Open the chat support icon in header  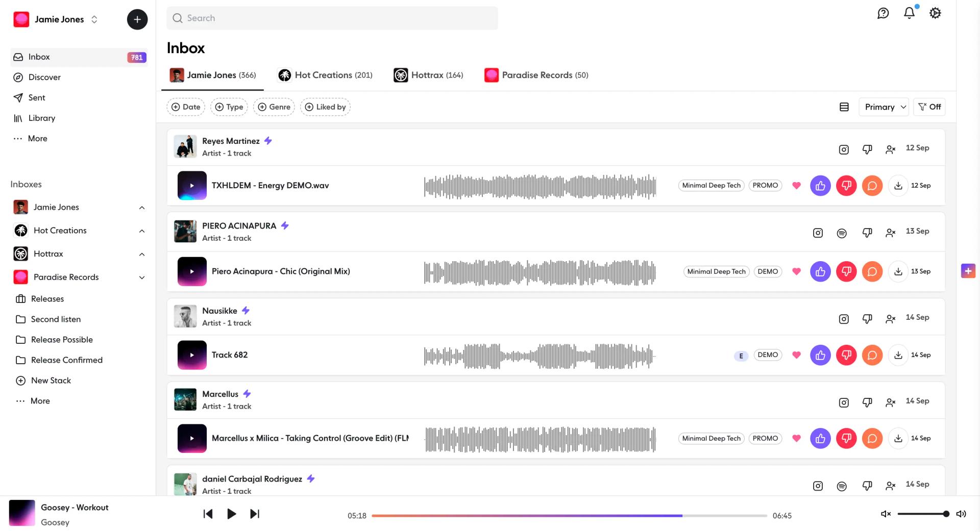point(883,13)
